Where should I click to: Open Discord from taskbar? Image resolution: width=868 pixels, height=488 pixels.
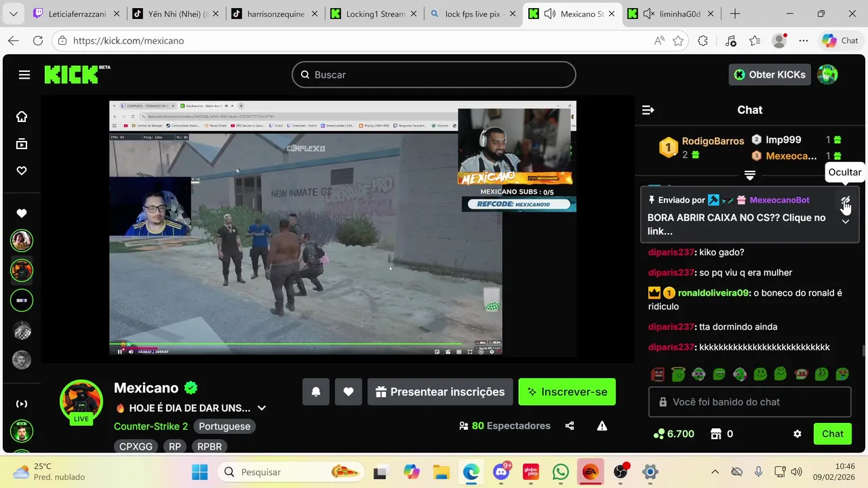pos(502,472)
